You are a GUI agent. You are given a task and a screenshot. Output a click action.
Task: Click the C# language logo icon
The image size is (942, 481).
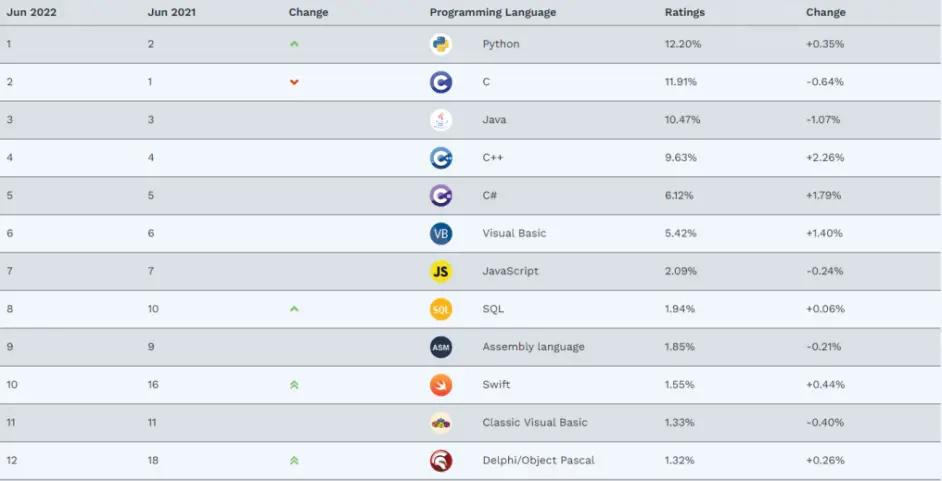tap(441, 195)
